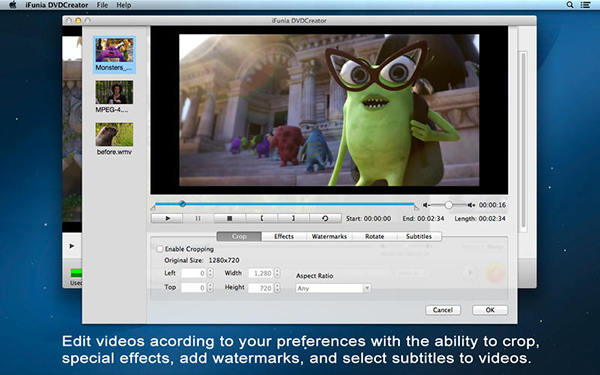
Task: Stop the video playback
Action: pos(230,218)
